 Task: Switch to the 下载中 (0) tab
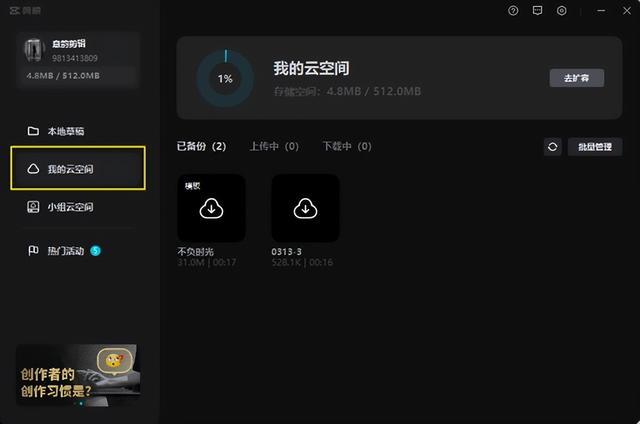click(347, 146)
